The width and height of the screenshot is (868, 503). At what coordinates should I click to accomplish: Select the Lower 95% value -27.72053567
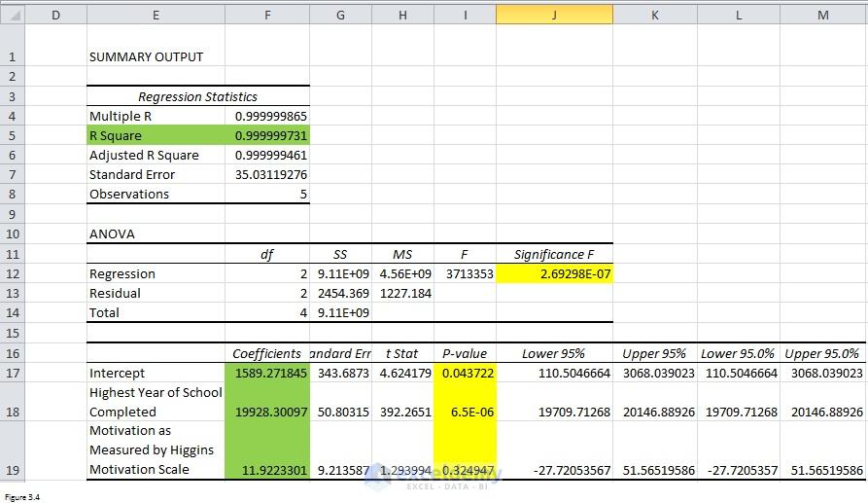click(x=555, y=450)
